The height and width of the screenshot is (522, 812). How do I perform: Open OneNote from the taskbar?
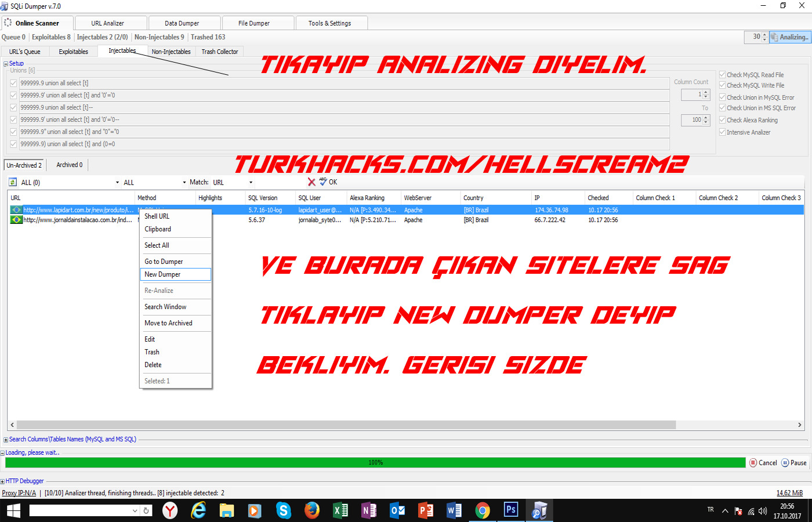pyautogui.click(x=369, y=510)
